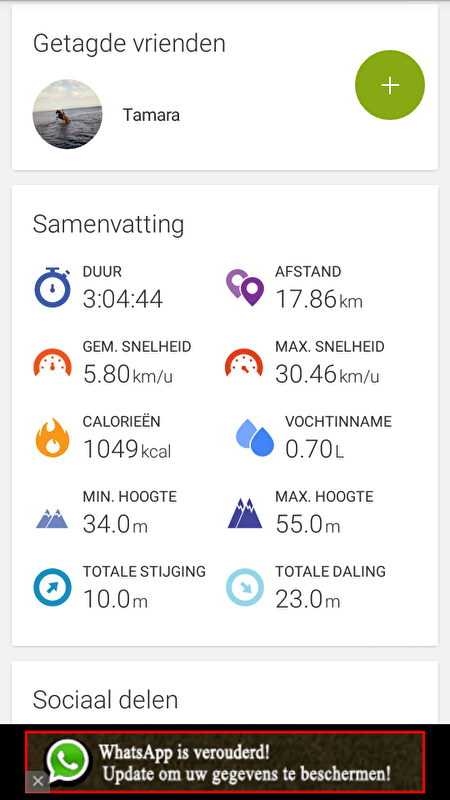The width and height of the screenshot is (450, 800).
Task: Open the WhatsApp update advertisement
Action: [225, 762]
